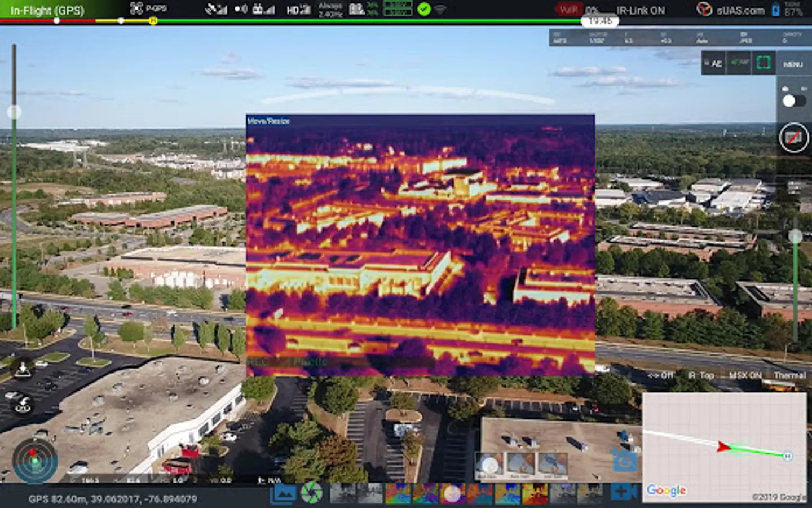Viewport: 812px width, 508px height.
Task: Open the photo gallery icon
Action: (283, 493)
